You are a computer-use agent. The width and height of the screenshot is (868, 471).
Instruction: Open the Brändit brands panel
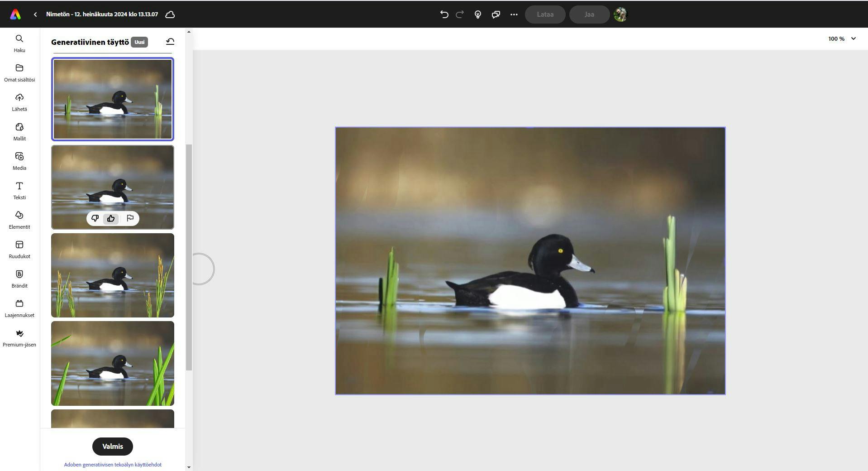(19, 279)
